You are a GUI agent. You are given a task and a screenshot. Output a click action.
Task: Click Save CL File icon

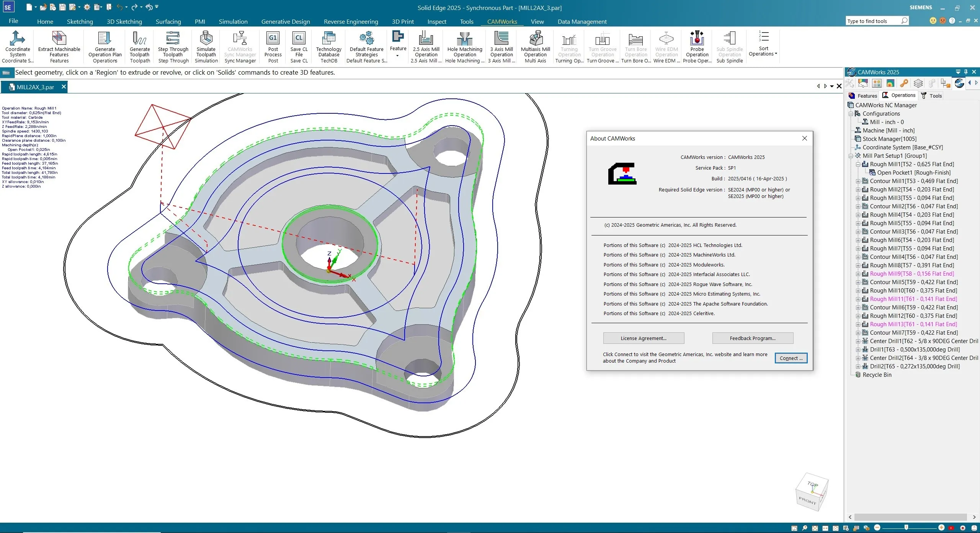[299, 38]
